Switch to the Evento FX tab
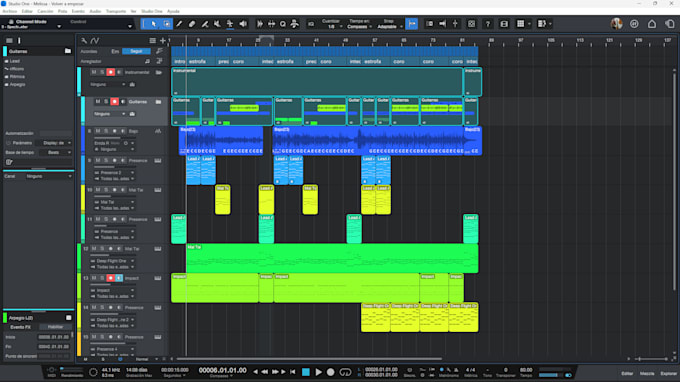Viewport: 680px width, 382px height. [x=20, y=327]
